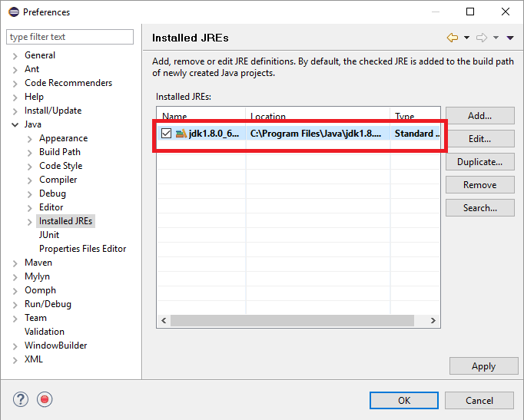
Task: Expand the Code Recommenders node
Action: click(15, 84)
